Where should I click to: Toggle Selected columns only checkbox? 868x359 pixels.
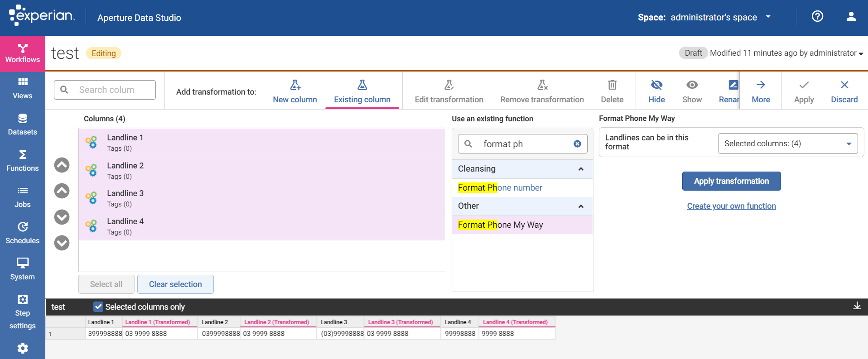coord(98,306)
